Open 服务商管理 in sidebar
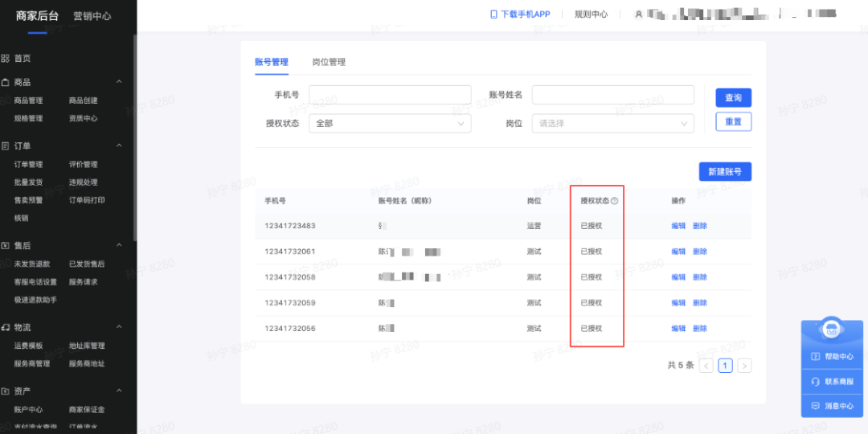The height and width of the screenshot is (434, 868). (32, 364)
